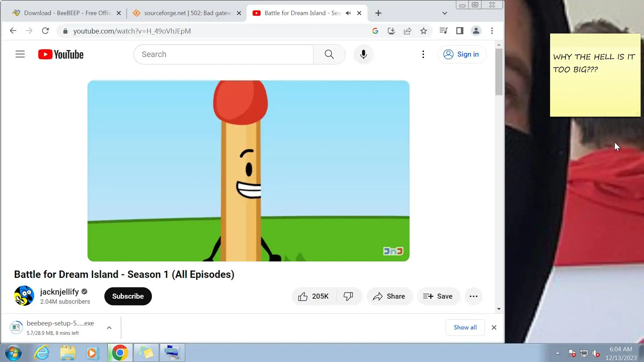Screen dimensions: 644x362
Task: Bookmark this page with the star icon
Action: [x=424, y=31]
